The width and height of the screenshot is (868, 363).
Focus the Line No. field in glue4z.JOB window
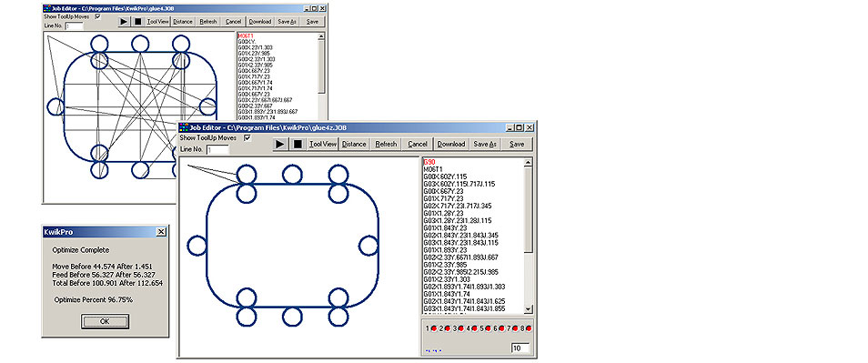[x=217, y=149]
